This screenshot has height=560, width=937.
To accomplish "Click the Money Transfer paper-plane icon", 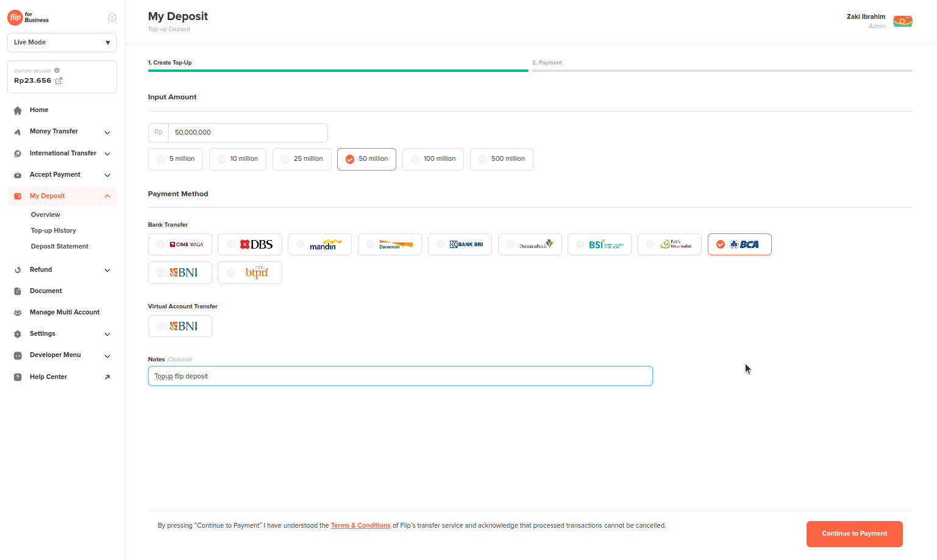I will pyautogui.click(x=18, y=131).
